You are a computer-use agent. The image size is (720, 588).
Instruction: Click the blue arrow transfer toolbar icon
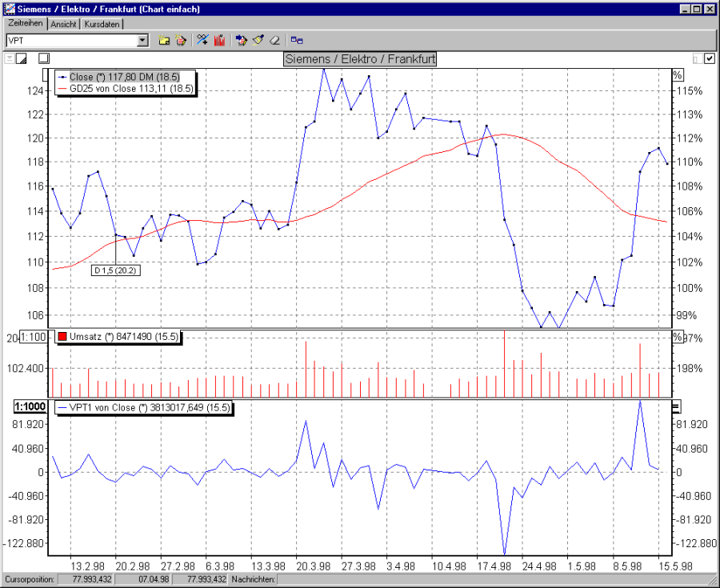(242, 39)
